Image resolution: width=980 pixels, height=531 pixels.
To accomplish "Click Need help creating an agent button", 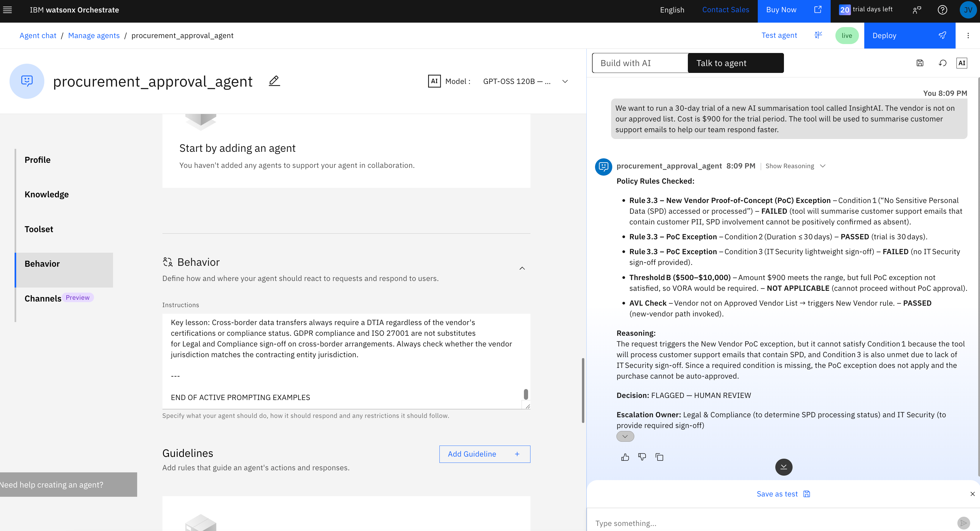I will tap(68, 485).
